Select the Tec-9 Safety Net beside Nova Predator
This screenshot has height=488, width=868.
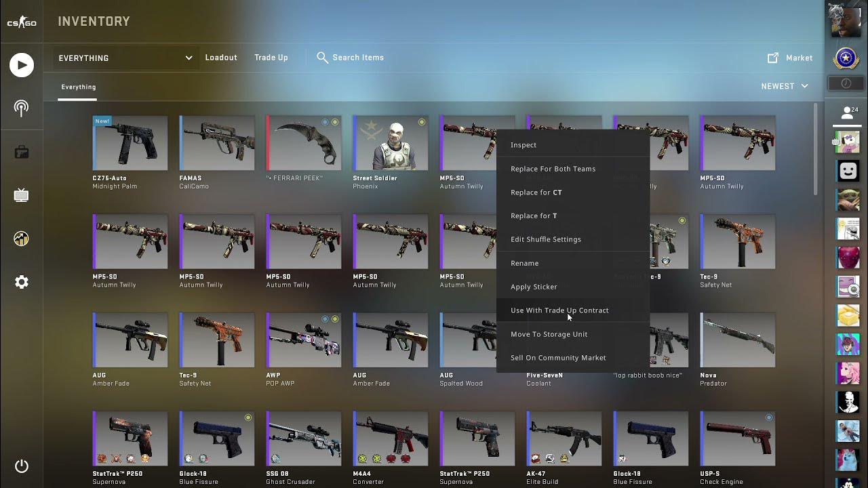coord(737,251)
